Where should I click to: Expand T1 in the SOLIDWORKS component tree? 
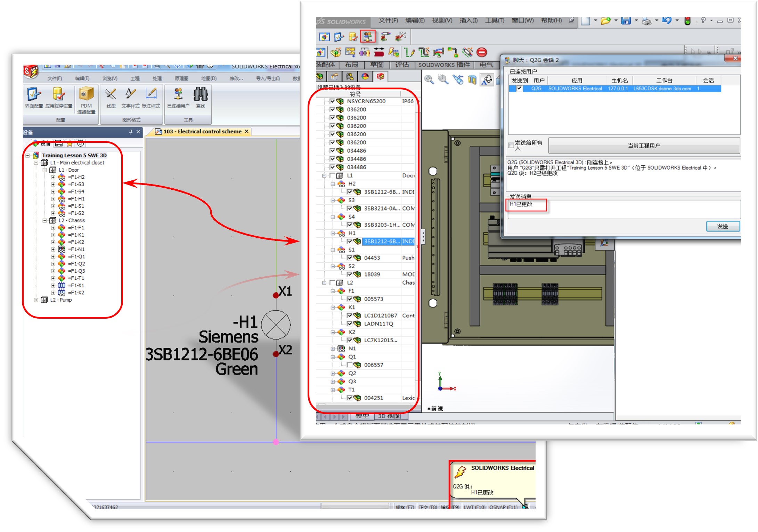pyautogui.click(x=333, y=390)
